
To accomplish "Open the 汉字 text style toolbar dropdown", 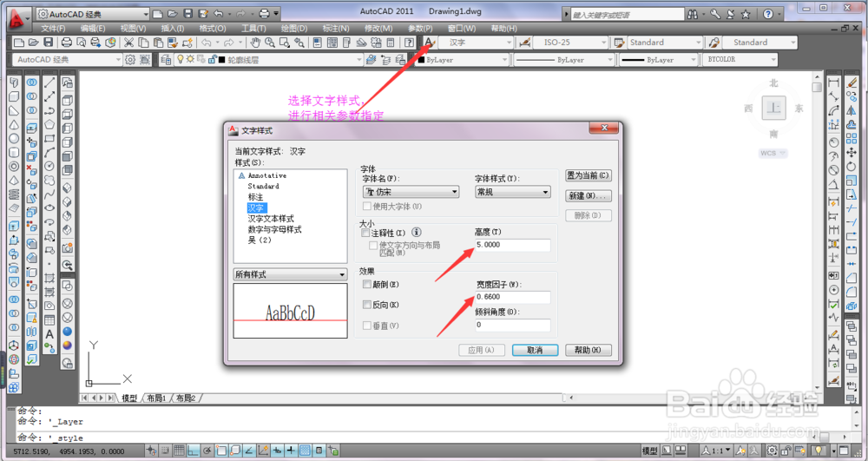I will coord(476,42).
